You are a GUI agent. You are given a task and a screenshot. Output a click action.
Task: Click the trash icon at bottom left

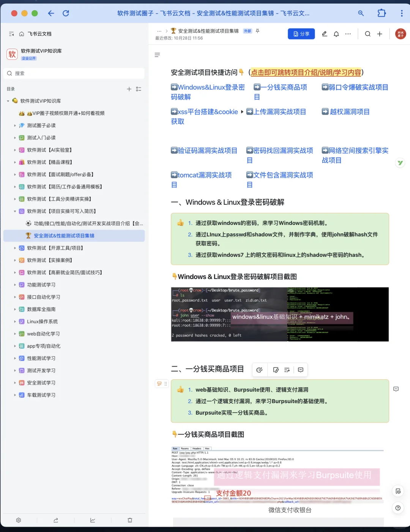coord(129,520)
